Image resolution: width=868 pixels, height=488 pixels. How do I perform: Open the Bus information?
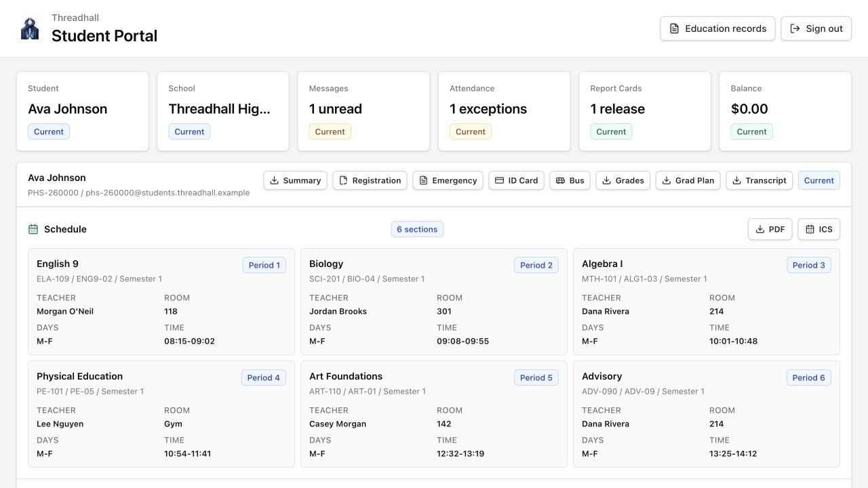point(570,180)
